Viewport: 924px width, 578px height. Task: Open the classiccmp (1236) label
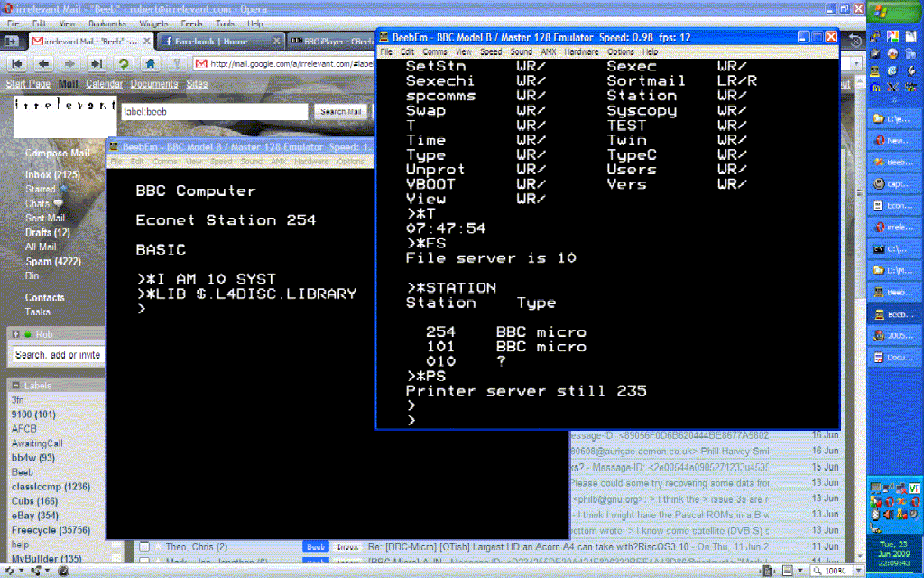(x=51, y=487)
